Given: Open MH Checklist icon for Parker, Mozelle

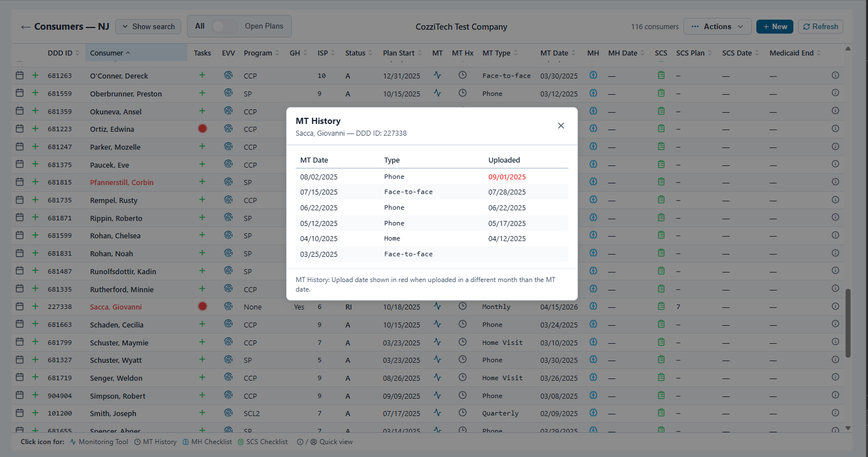Looking at the screenshot, I should coord(593,146).
